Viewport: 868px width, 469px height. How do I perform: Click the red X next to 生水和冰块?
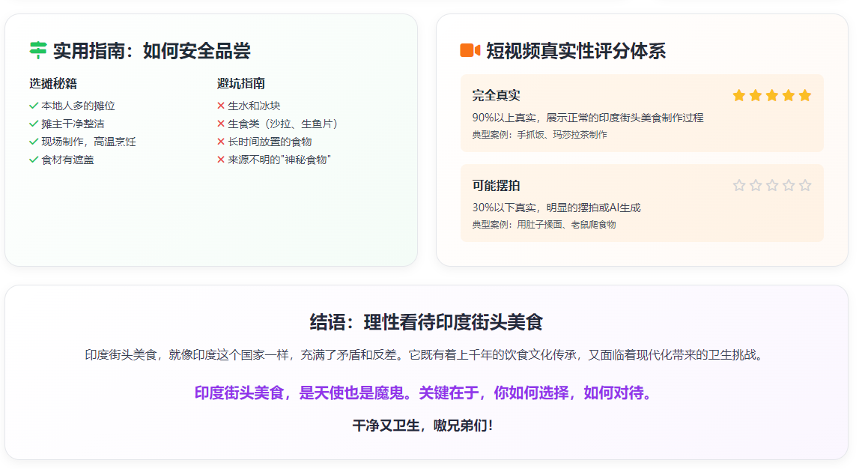221,106
